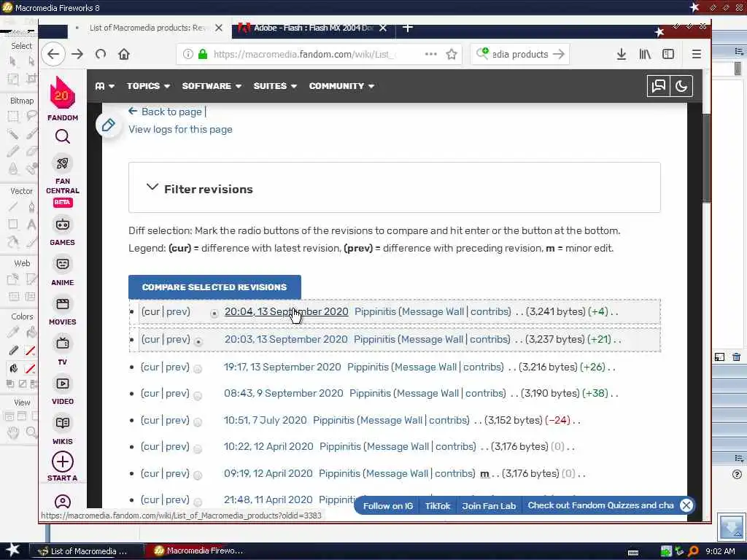This screenshot has width=747, height=560.
Task: Open List of Macromedia taskbar button
Action: (x=87, y=551)
